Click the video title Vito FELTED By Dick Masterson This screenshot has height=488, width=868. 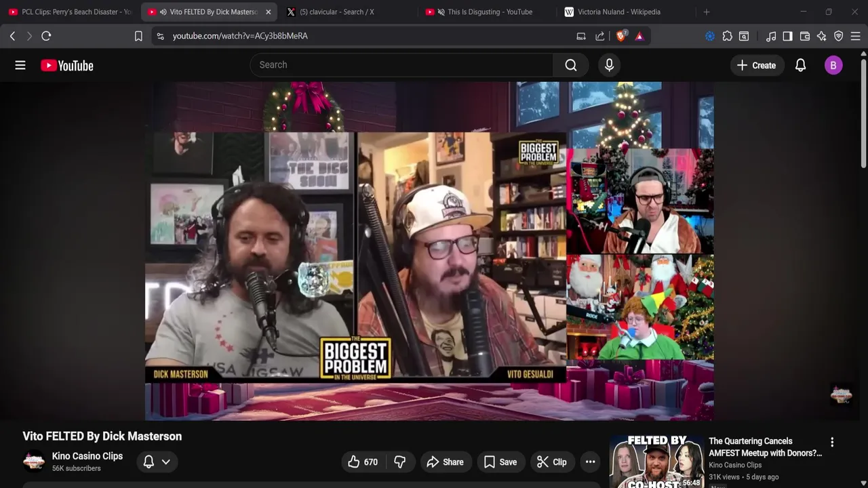click(x=102, y=436)
